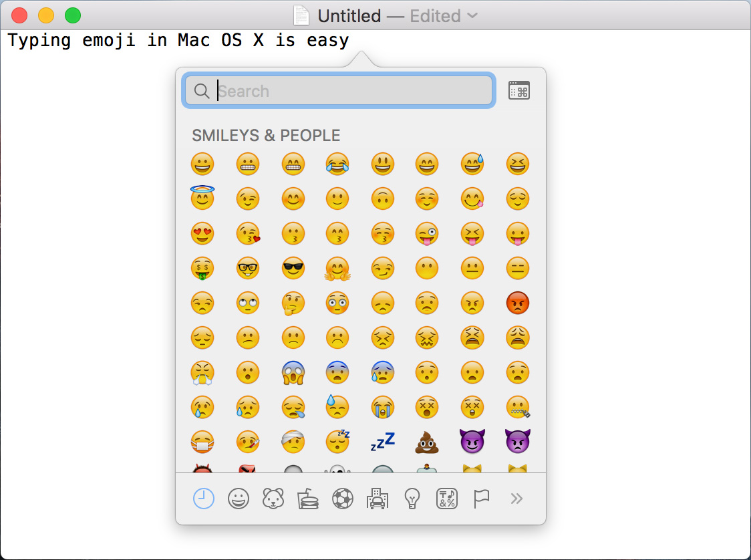Open the Frequently Used clock icon

point(203,498)
